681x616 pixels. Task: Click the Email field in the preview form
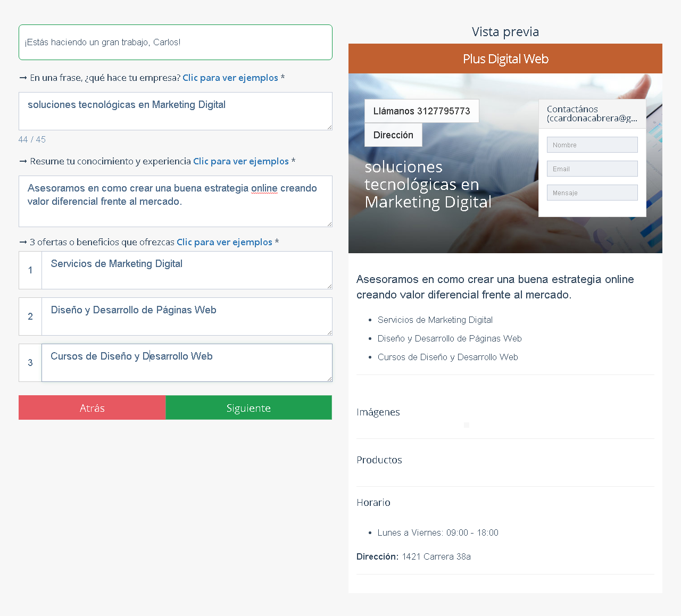(592, 168)
